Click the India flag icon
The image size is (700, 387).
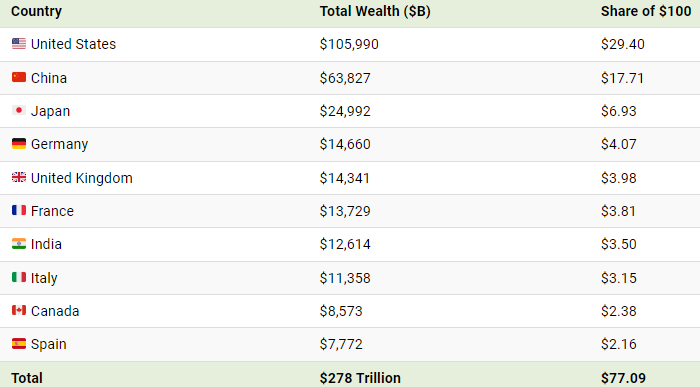pos(19,244)
